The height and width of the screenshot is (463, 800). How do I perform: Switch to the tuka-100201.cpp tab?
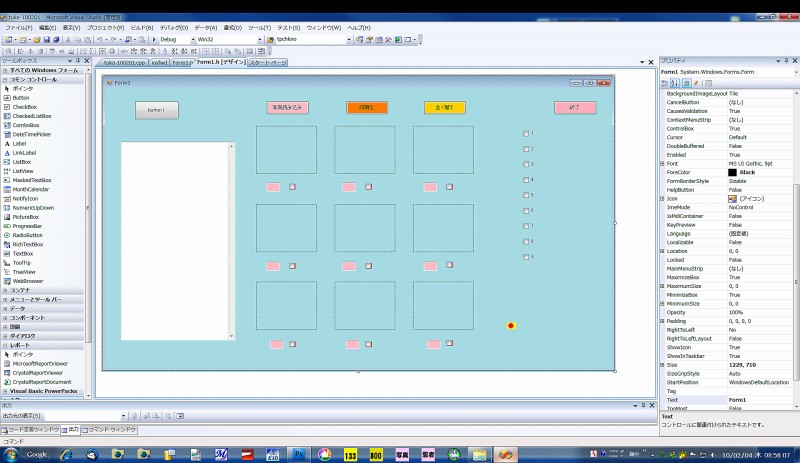coord(125,62)
